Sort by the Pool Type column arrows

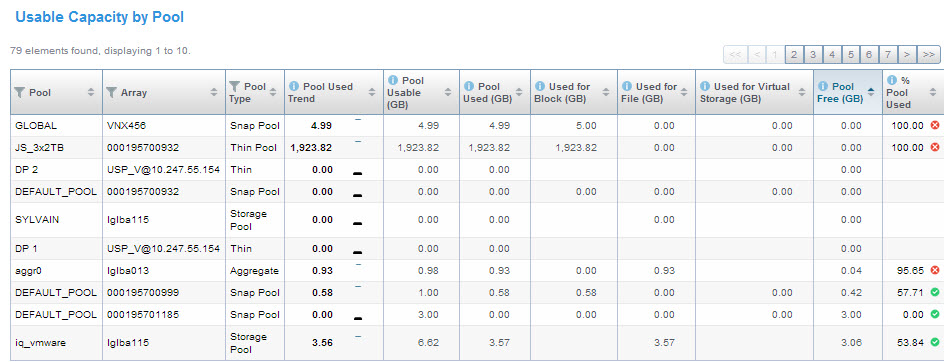click(x=273, y=92)
